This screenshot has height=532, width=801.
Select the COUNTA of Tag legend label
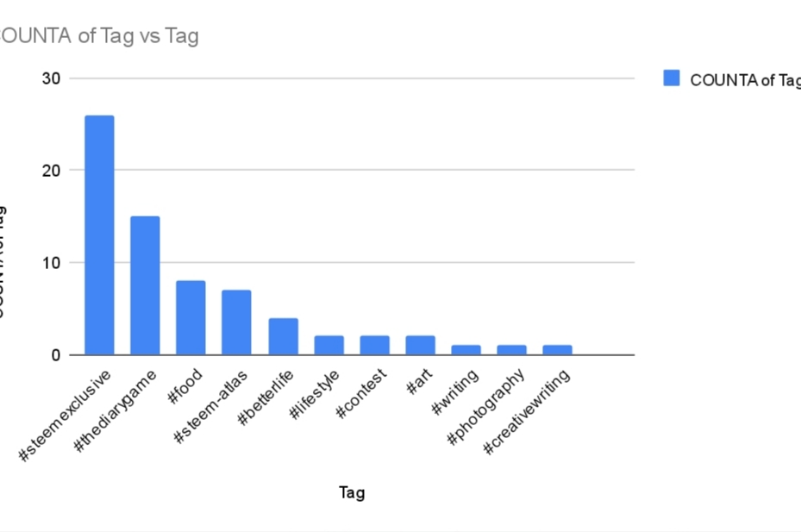tap(745, 80)
